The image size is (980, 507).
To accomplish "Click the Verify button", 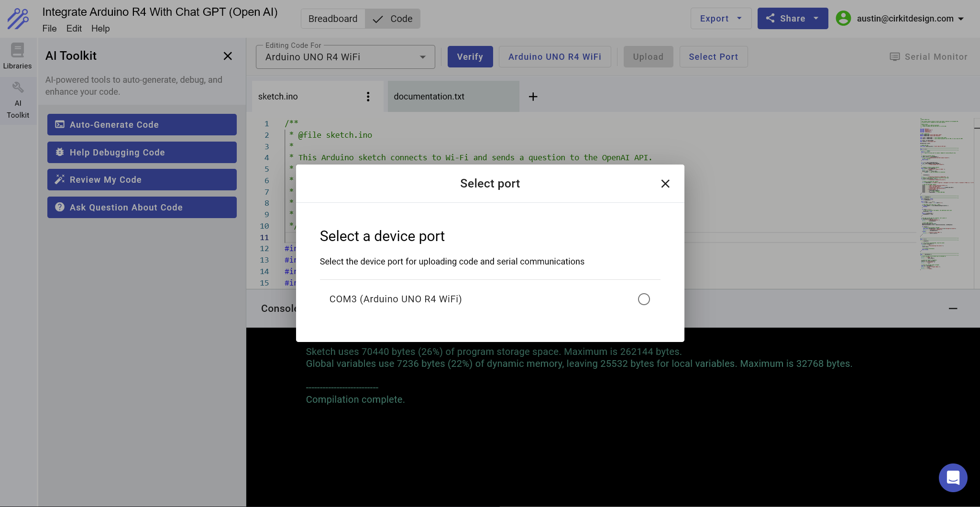I will (x=470, y=56).
